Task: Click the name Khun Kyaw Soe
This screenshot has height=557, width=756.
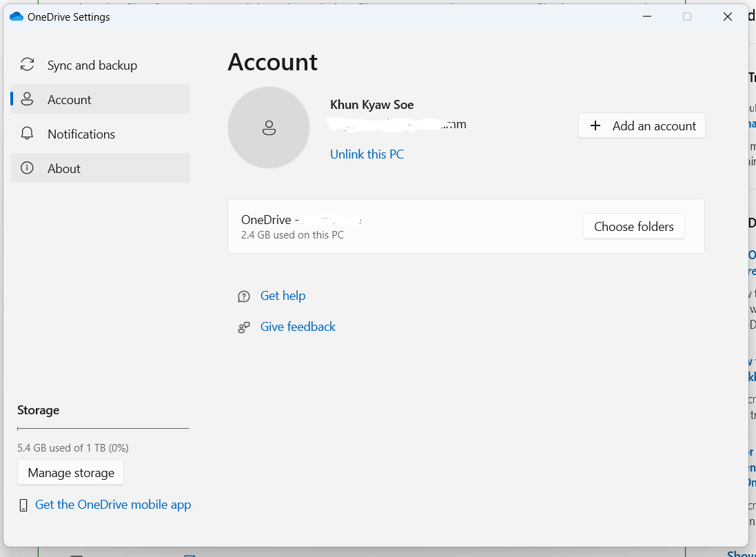Action: coord(371,105)
